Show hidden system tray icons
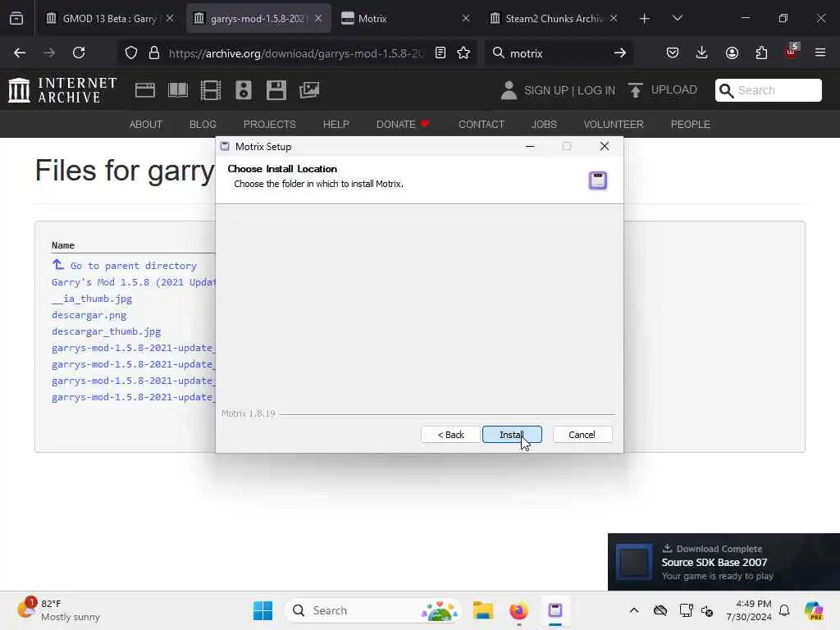Viewport: 840px width, 630px height. click(634, 610)
